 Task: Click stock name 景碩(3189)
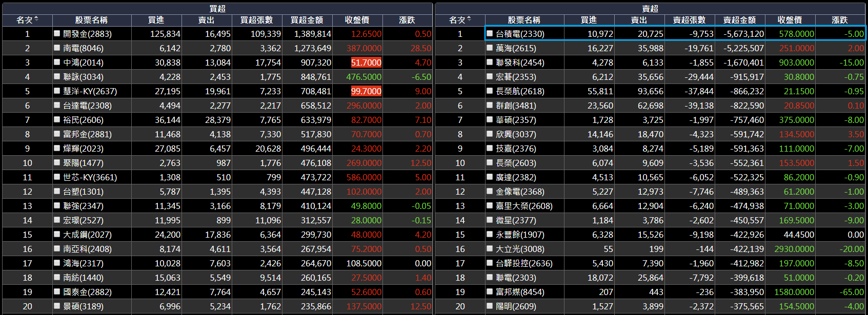click(83, 306)
